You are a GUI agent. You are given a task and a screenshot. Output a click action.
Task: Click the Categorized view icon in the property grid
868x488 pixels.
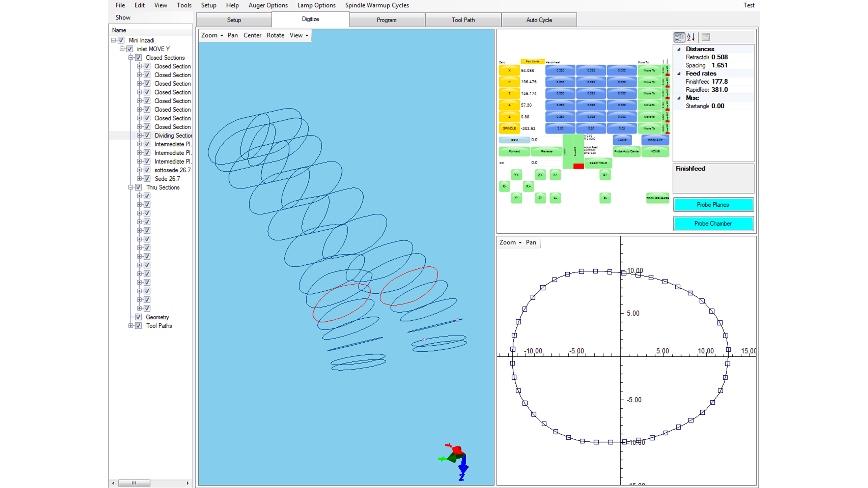click(x=679, y=37)
